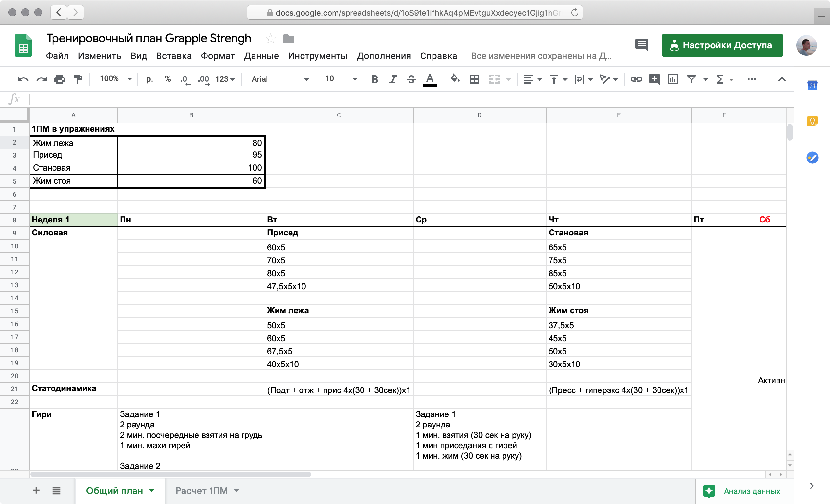Switch to the Расчет 1ПМ sheet tab
Image resolution: width=830 pixels, height=504 pixels.
[x=201, y=490]
